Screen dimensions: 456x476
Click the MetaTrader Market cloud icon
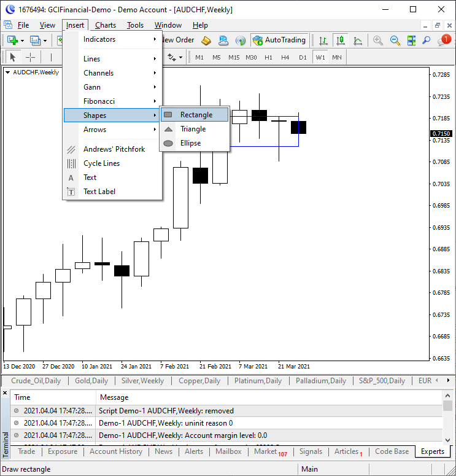pyautogui.click(x=223, y=41)
